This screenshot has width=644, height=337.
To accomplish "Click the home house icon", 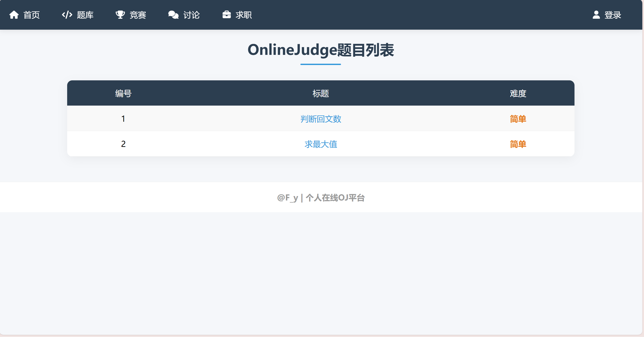I will pyautogui.click(x=14, y=15).
